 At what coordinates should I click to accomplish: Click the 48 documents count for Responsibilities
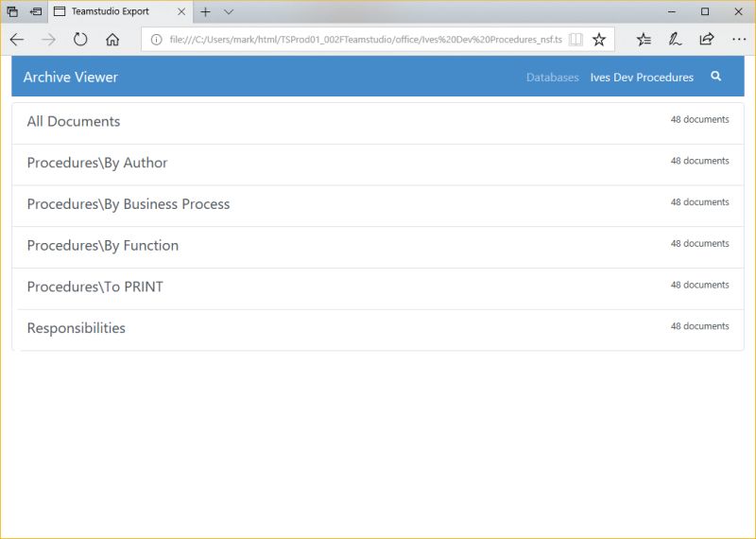[699, 326]
